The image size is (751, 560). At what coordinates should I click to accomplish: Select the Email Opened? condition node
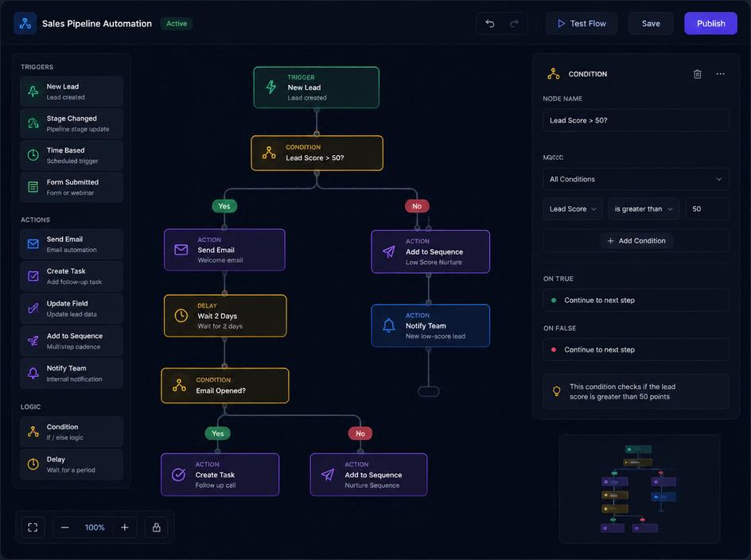pos(225,386)
